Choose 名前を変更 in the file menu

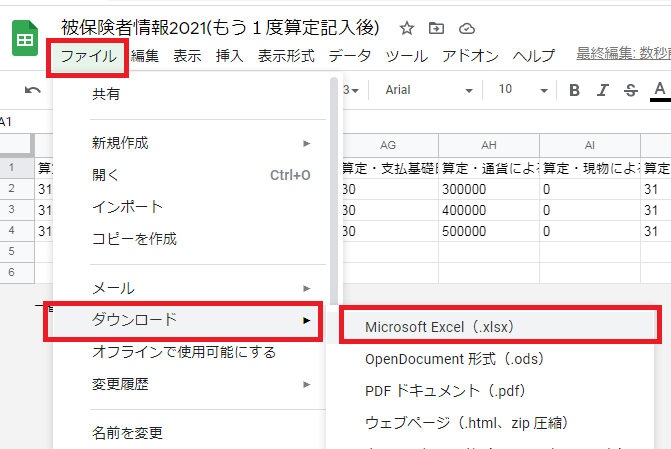188,433
